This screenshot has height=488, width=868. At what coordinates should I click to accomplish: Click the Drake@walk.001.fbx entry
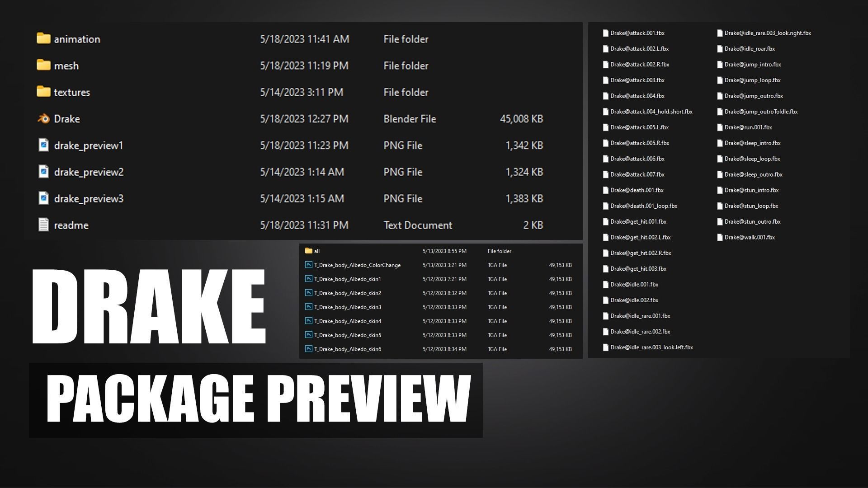(749, 237)
